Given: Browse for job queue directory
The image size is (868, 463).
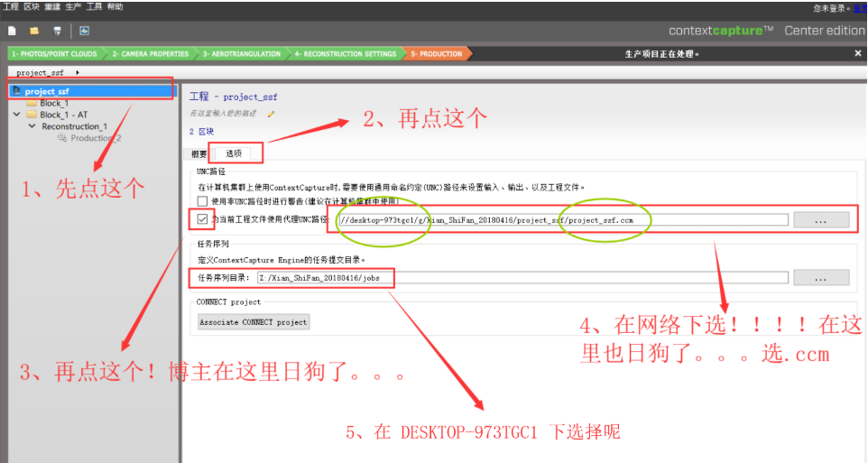Looking at the screenshot, I should (821, 277).
